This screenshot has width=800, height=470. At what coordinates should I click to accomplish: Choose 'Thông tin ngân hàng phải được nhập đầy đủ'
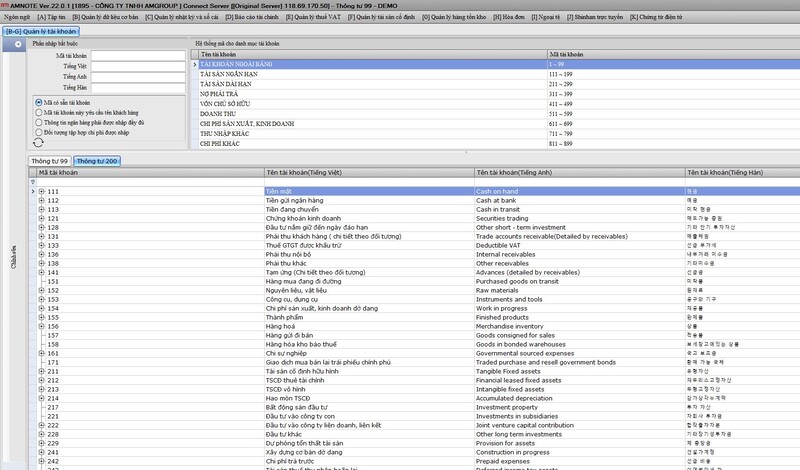[x=38, y=122]
